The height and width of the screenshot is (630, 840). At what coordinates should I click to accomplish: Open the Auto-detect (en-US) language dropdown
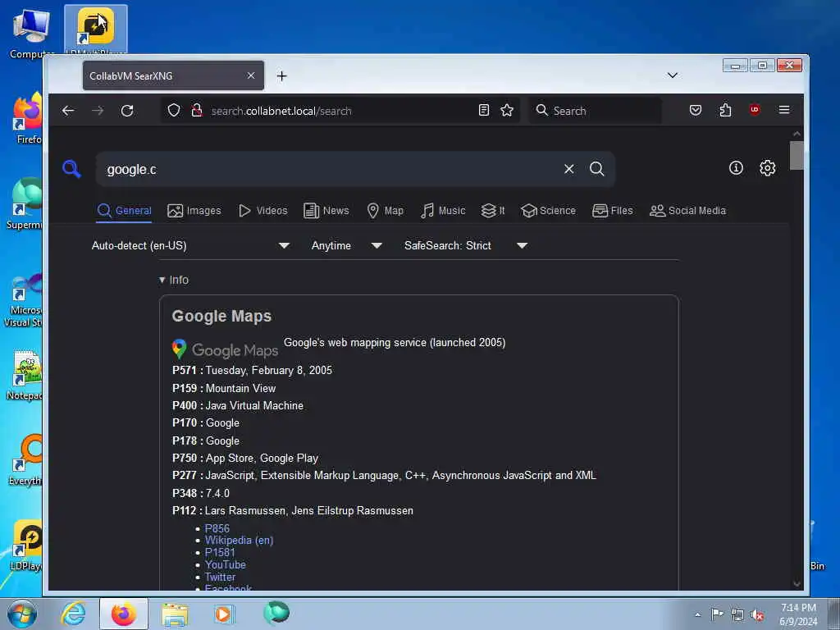pos(190,245)
